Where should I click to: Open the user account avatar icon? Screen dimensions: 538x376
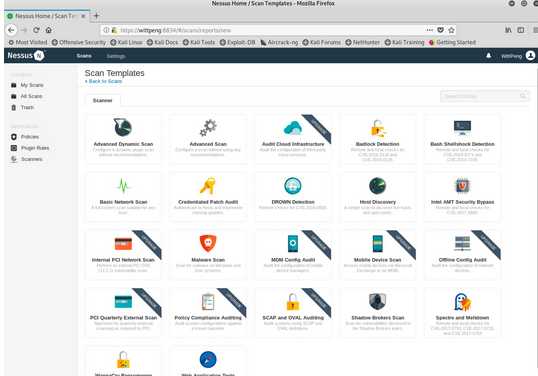[530, 56]
